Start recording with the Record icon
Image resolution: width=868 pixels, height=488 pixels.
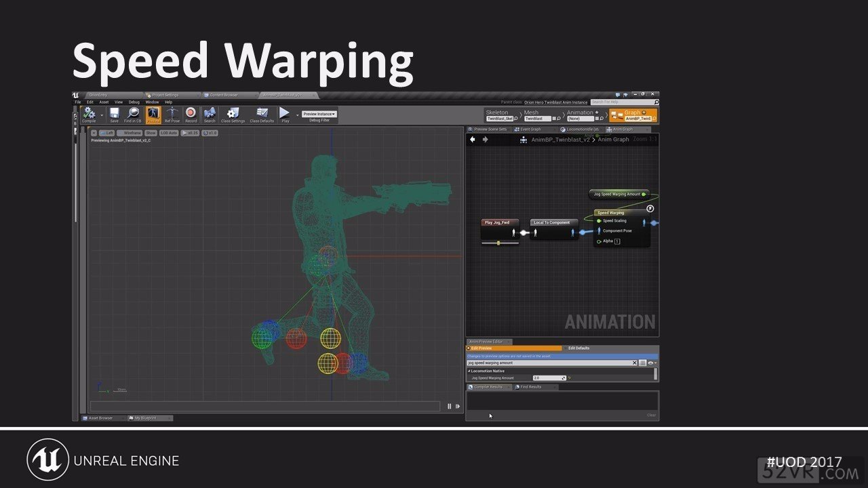(191, 114)
